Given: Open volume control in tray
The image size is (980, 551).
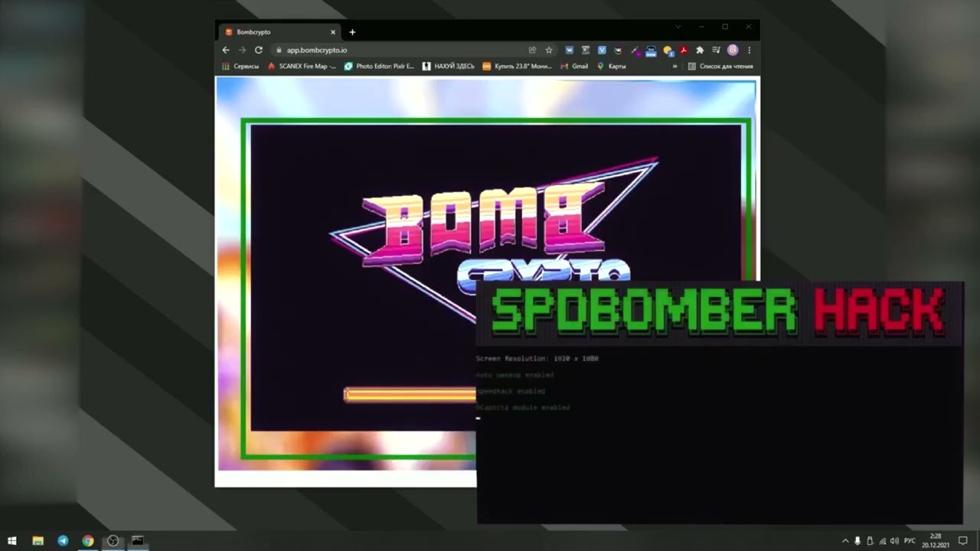Looking at the screenshot, I should [x=894, y=541].
